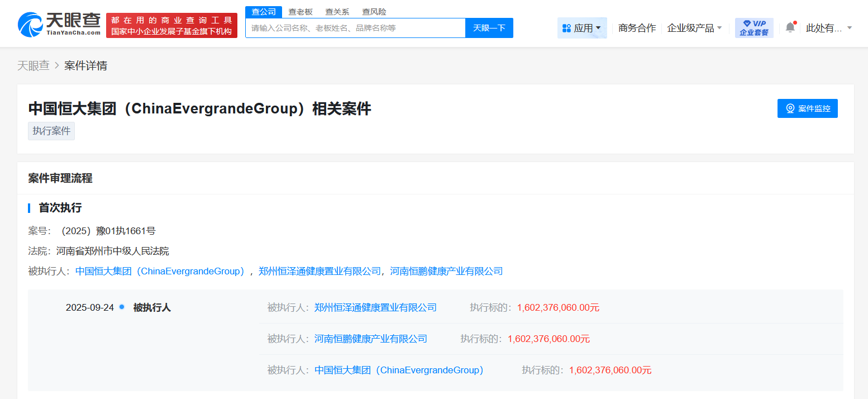Focus the company name search field
Viewport: 868px width, 399px height.
tap(355, 28)
